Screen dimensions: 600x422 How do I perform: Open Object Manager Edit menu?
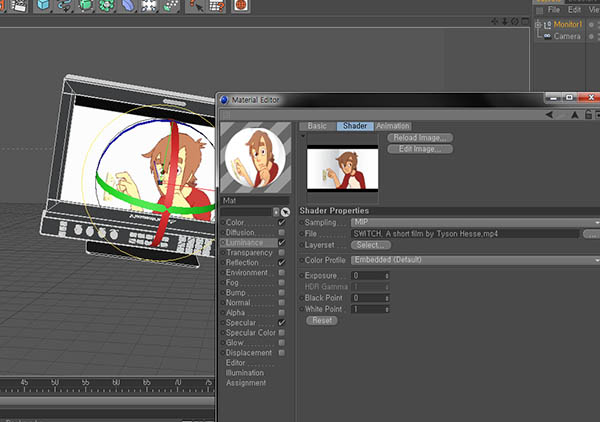[x=574, y=10]
